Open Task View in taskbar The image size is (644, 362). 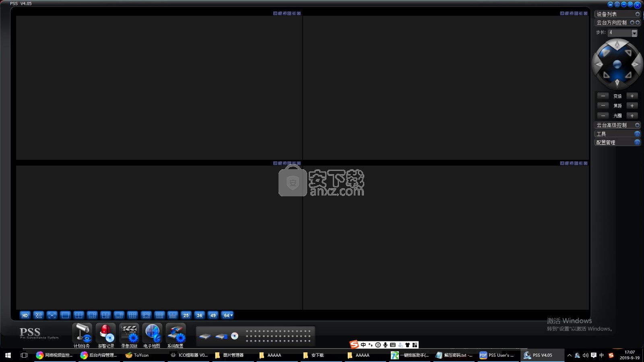[x=24, y=355]
